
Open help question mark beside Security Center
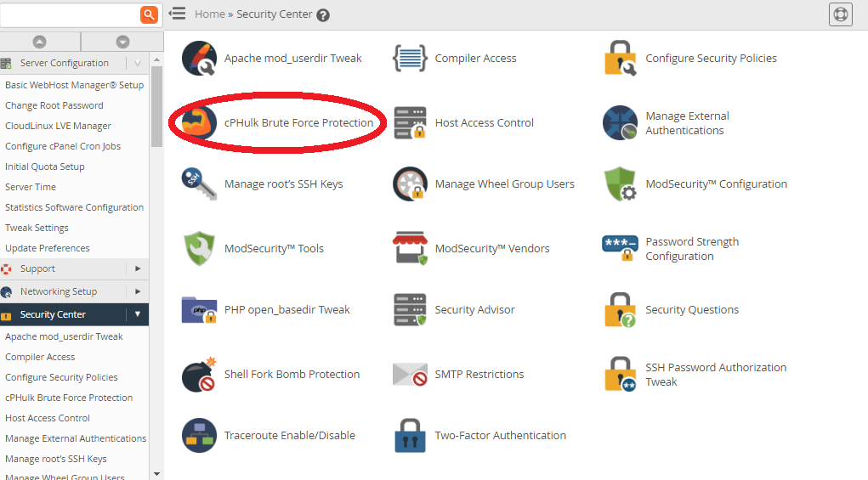coord(323,15)
